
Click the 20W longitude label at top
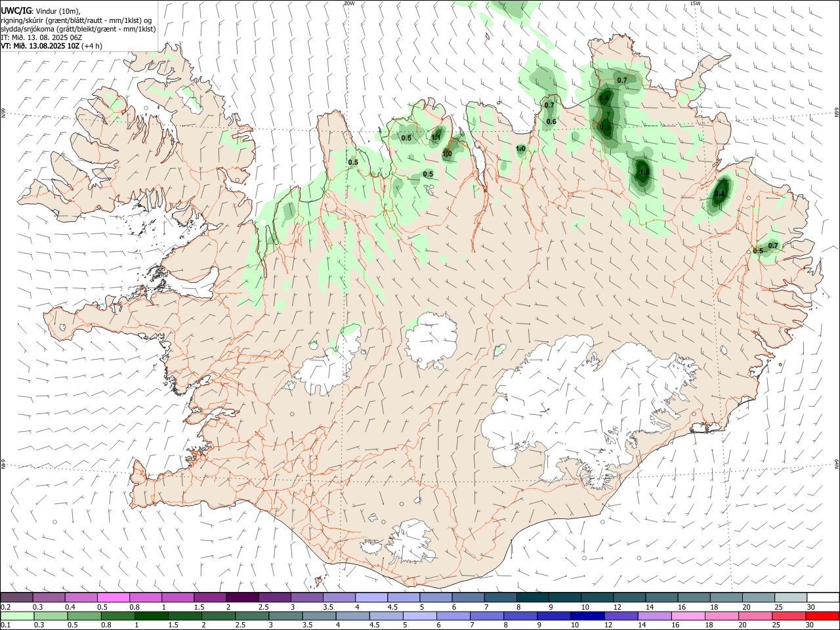(350, 3)
